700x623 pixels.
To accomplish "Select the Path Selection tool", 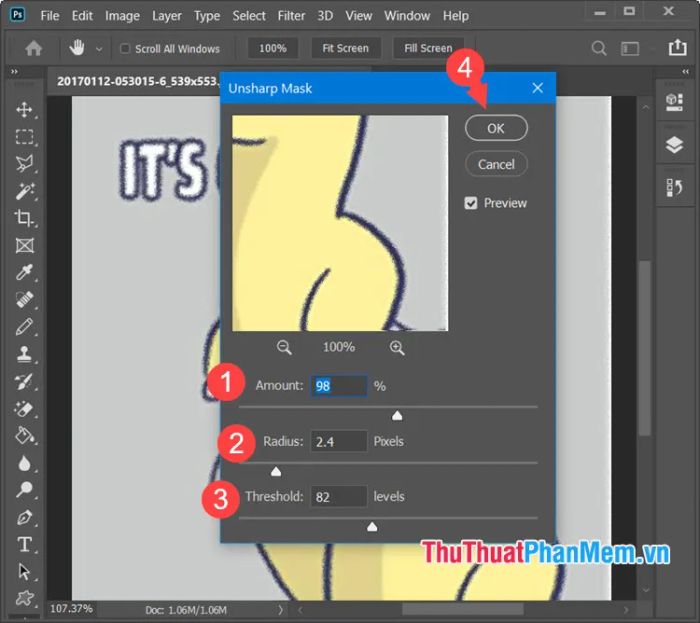I will tap(24, 572).
